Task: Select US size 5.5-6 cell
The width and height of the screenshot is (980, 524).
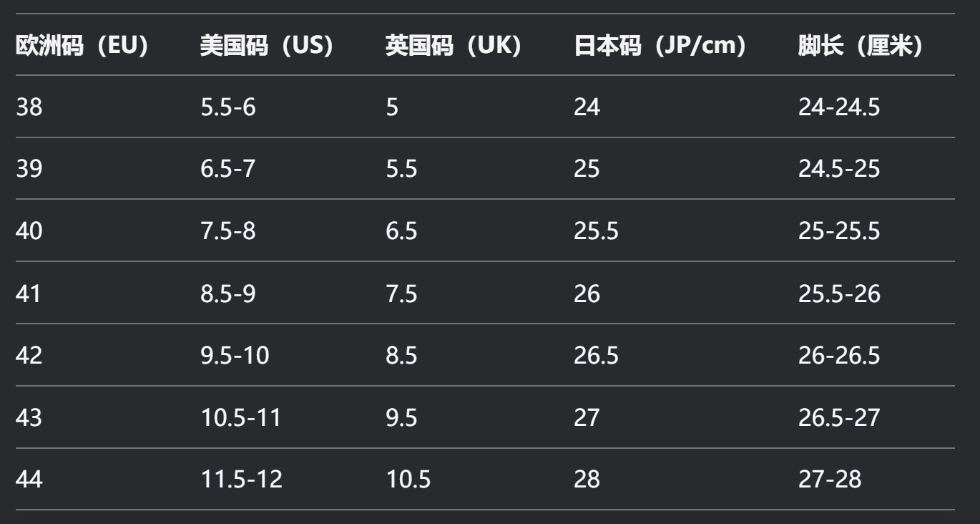Action: 227,107
